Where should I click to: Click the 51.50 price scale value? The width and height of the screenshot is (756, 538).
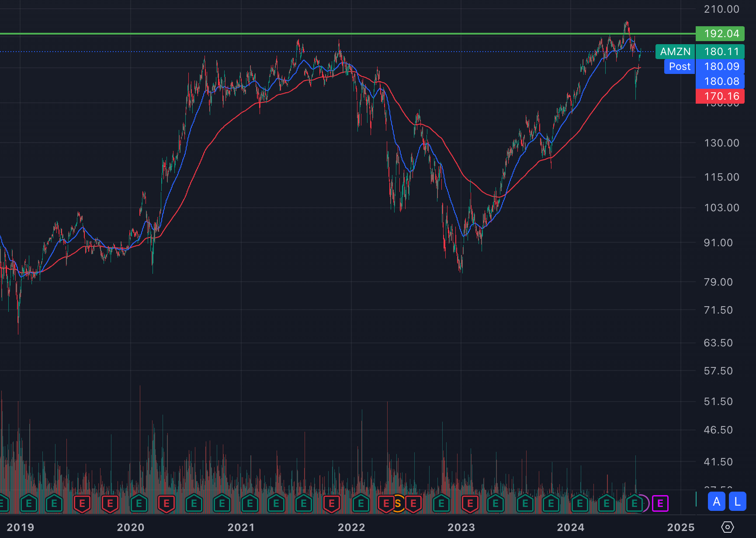718,402
